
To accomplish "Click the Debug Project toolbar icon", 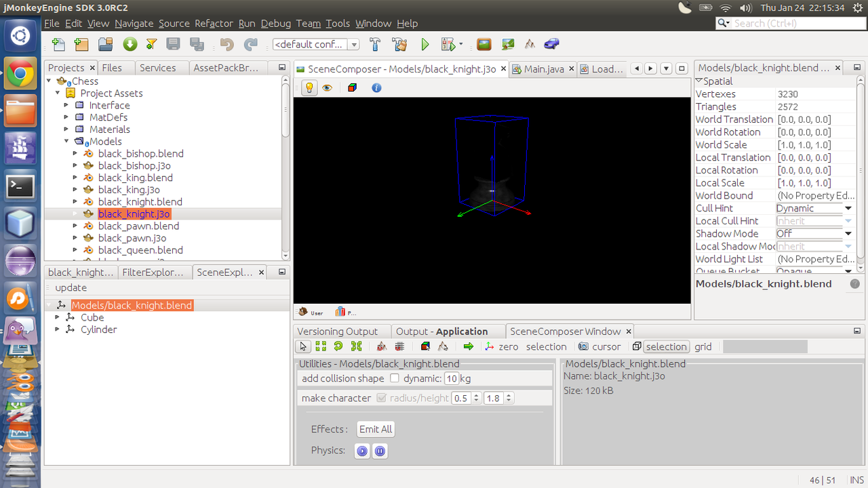I will (448, 45).
